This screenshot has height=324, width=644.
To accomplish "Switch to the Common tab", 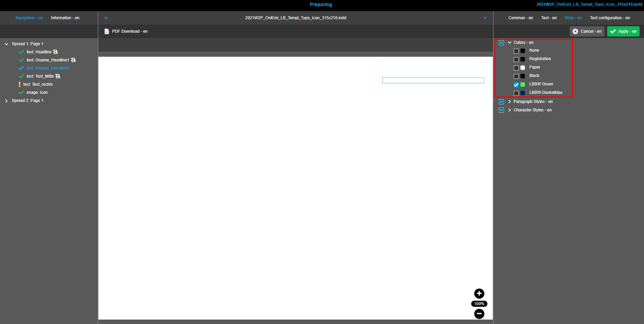I will click(521, 18).
